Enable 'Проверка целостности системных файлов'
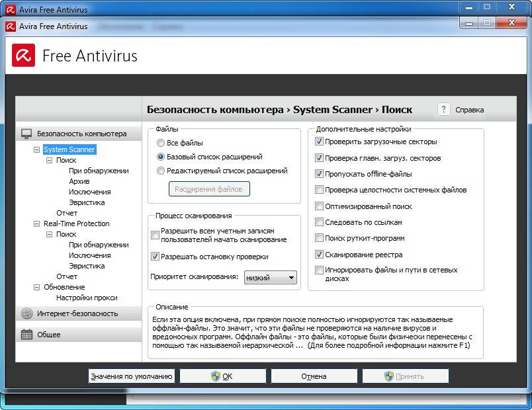Screen dimensions: 532x410 (319, 190)
